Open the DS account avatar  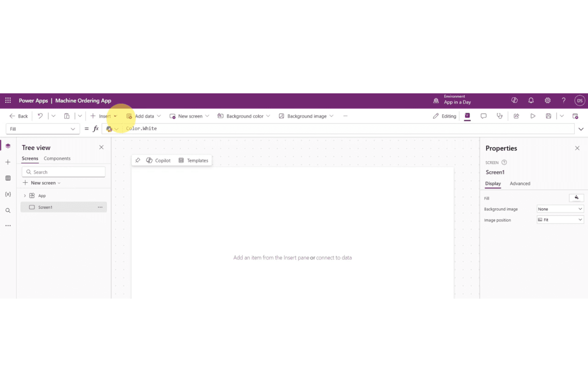tap(580, 100)
